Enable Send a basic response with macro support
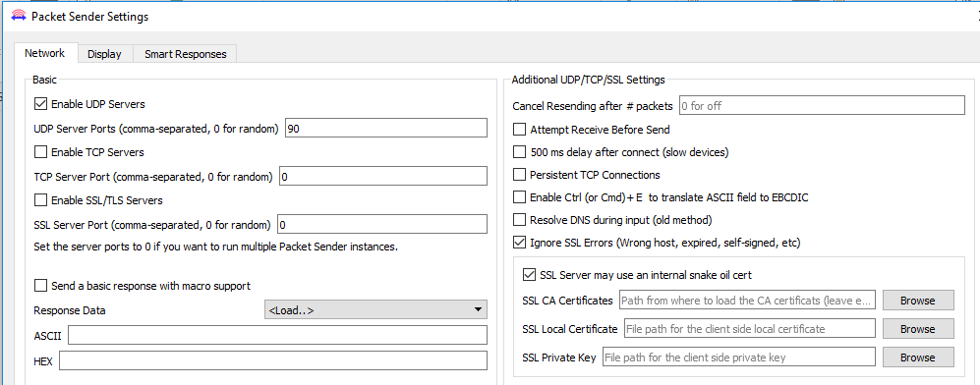Screen dimensions: 980x385 coord(40,286)
